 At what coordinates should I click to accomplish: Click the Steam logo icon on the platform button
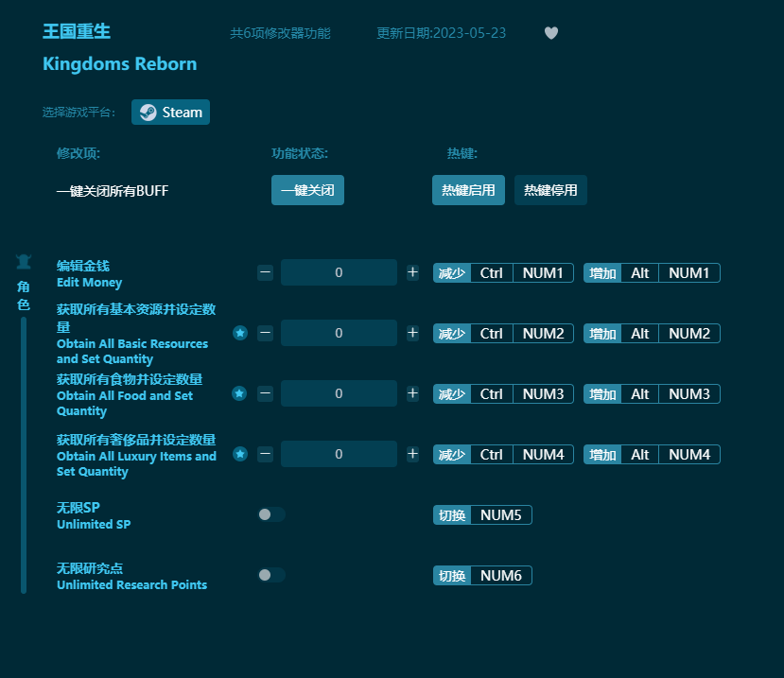pos(148,112)
